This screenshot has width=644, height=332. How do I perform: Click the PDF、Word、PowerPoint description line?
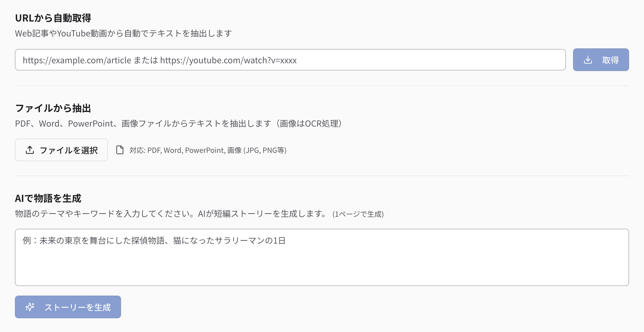pyautogui.click(x=178, y=124)
